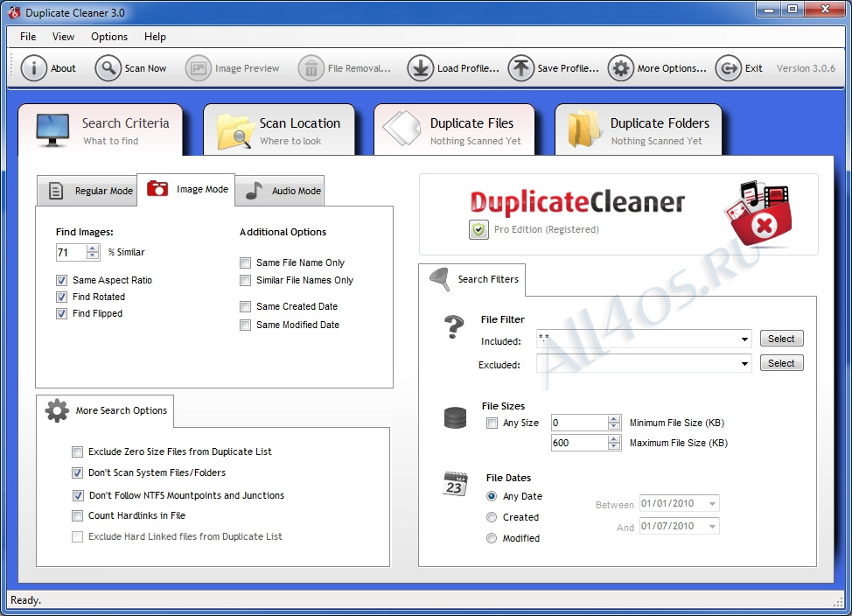Uncheck Same Aspect Ratio
This screenshot has width=852, height=616.
point(61,281)
